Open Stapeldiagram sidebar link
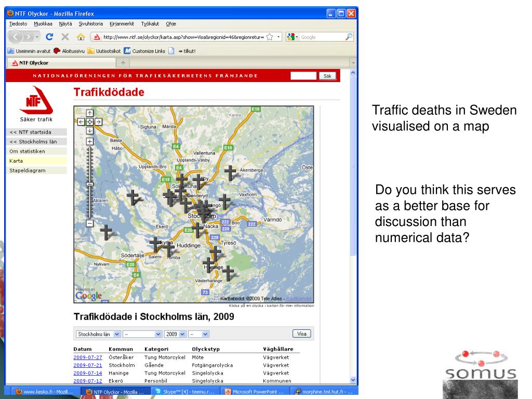Viewport: 532px width, 399px height. 37,170
